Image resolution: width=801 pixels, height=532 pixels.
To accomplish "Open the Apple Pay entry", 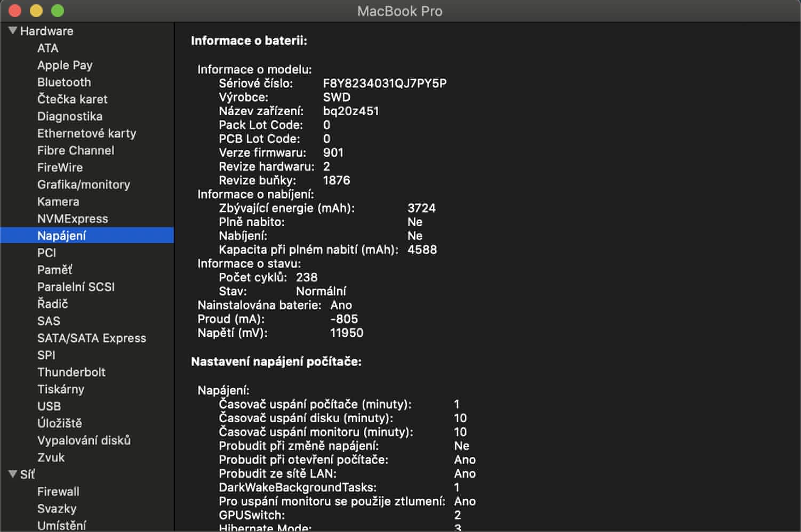I will [65, 65].
